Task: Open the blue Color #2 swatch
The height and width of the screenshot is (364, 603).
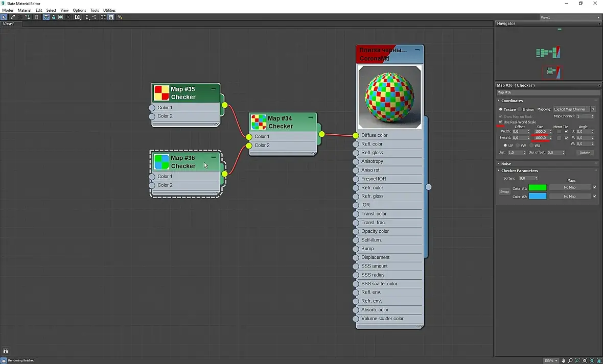Action: click(x=537, y=196)
